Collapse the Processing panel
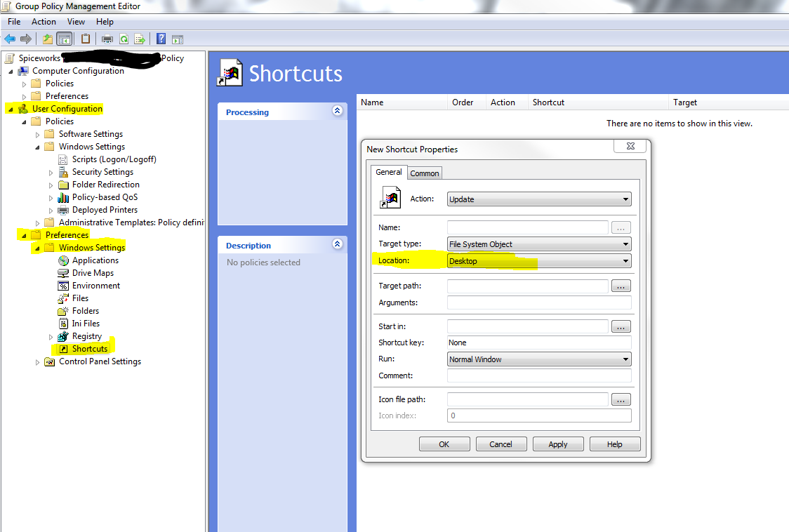The image size is (789, 532). pyautogui.click(x=338, y=111)
